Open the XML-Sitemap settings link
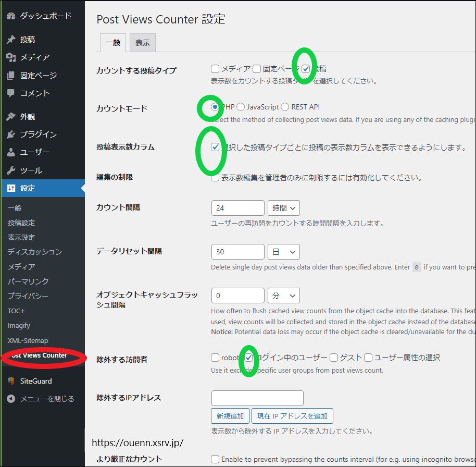This screenshot has width=476, height=467. 28,340
